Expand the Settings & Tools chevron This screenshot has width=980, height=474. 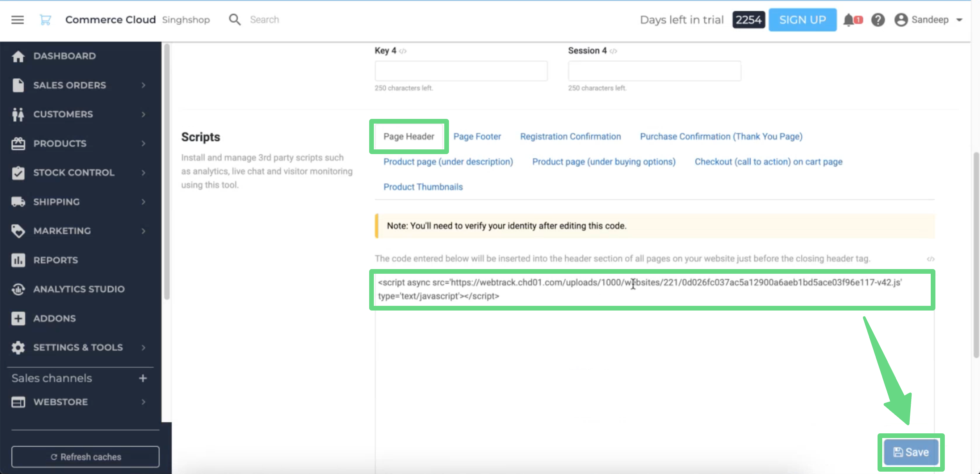pos(144,347)
